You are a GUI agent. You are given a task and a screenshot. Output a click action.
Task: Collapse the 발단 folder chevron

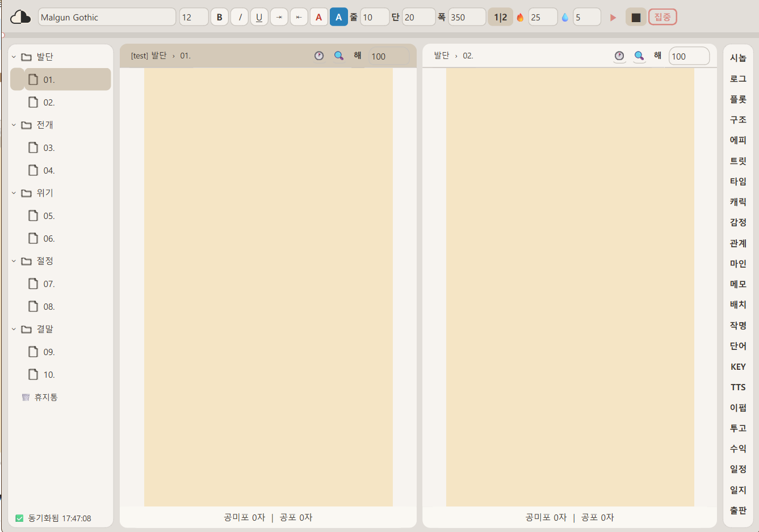pos(14,57)
